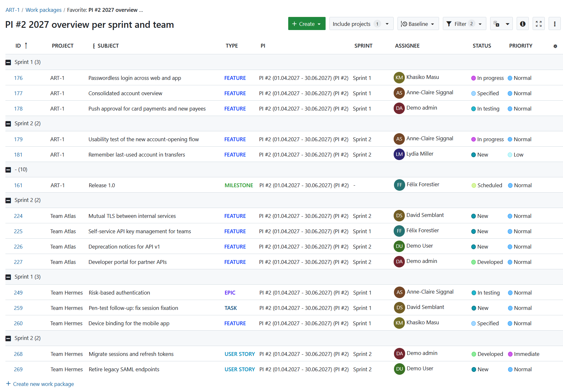Collapse the first Sprint 1 (3) group
Image resolution: width=563 pixels, height=392 pixels.
(8, 62)
